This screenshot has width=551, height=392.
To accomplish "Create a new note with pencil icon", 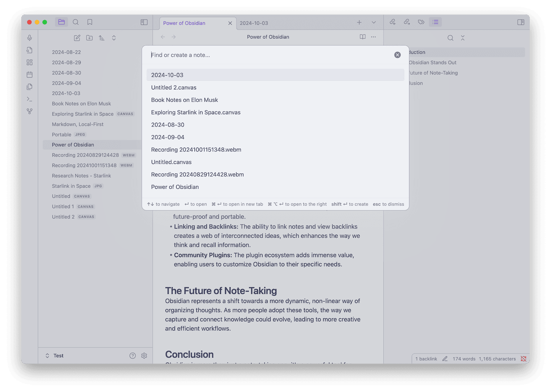I will (77, 38).
